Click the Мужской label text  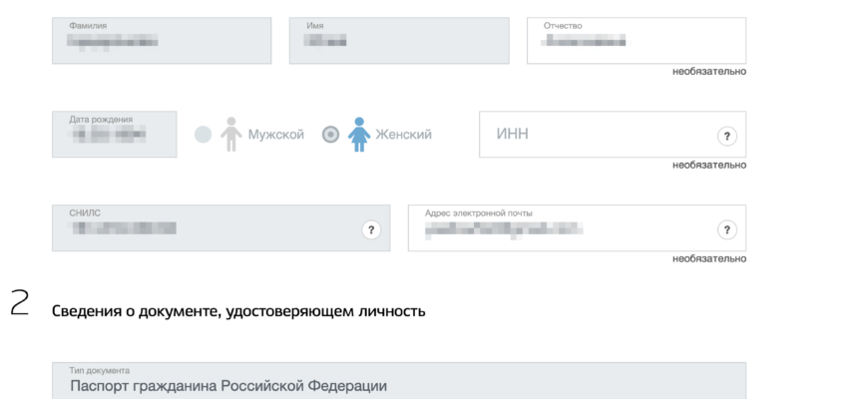pos(276,135)
